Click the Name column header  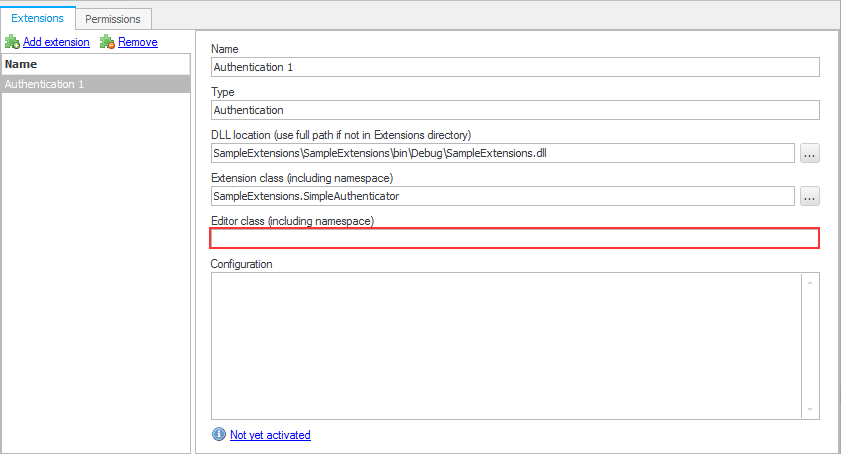(x=95, y=64)
